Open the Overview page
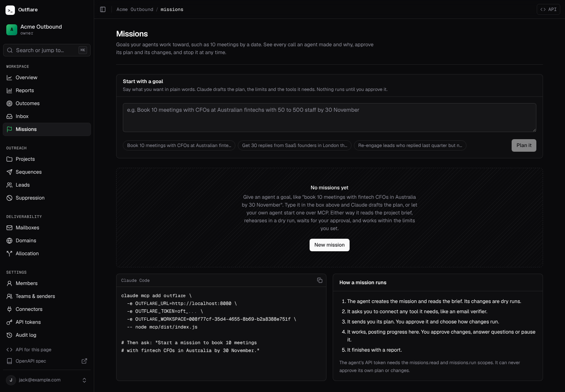565x392 pixels. point(47,78)
